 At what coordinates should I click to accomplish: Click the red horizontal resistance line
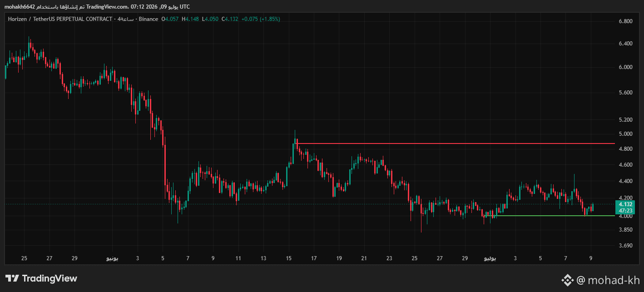454,144
